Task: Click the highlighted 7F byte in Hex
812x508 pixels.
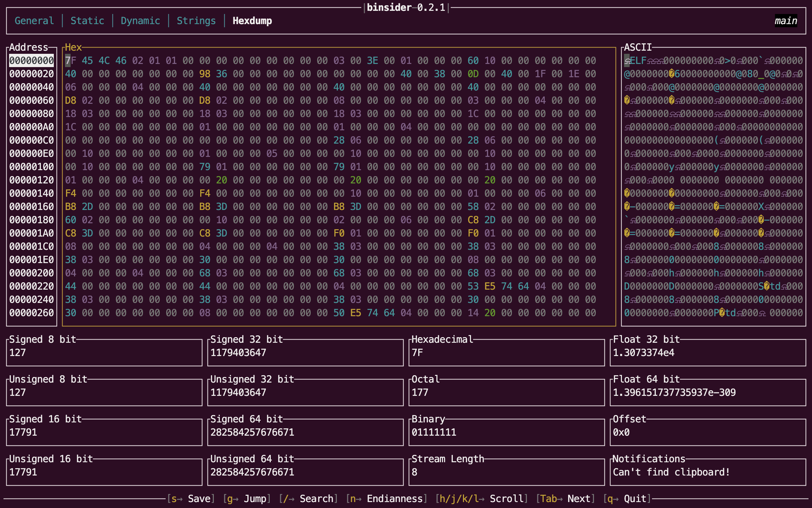Action: pyautogui.click(x=71, y=61)
